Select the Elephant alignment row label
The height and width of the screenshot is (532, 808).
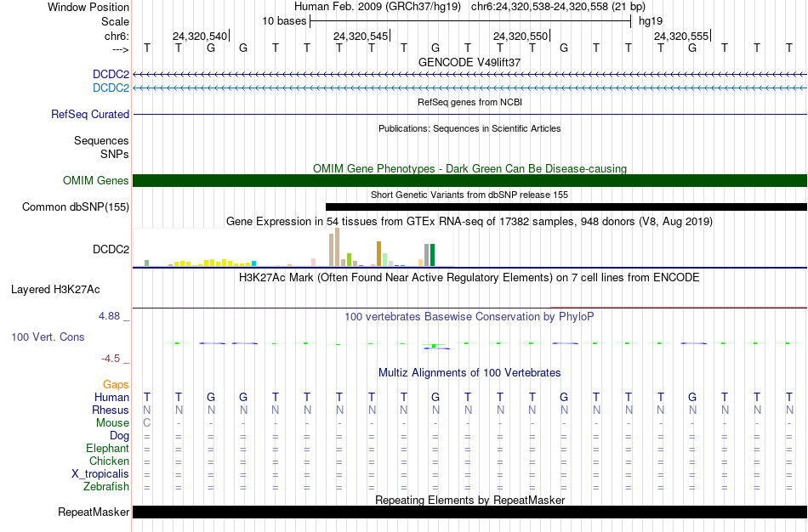click(107, 448)
